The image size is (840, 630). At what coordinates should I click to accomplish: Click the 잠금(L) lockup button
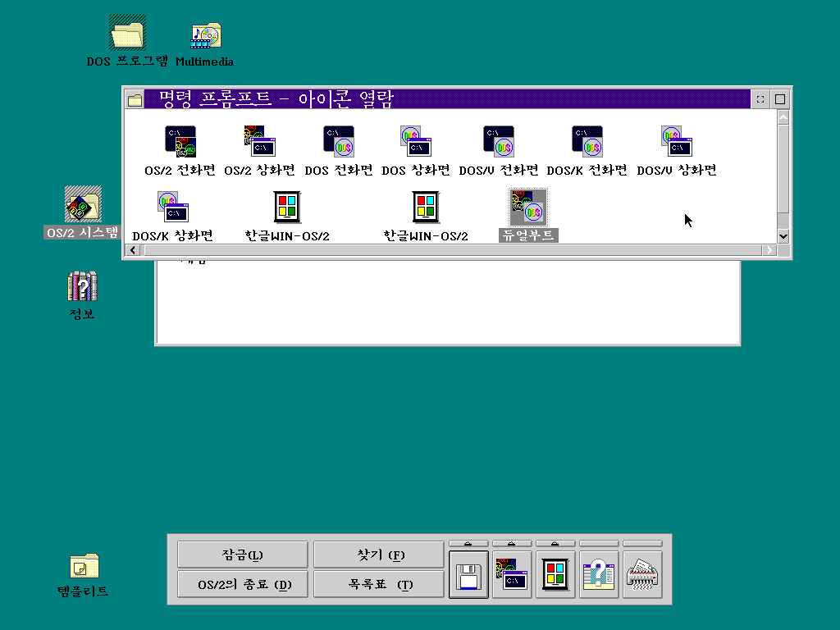(243, 555)
